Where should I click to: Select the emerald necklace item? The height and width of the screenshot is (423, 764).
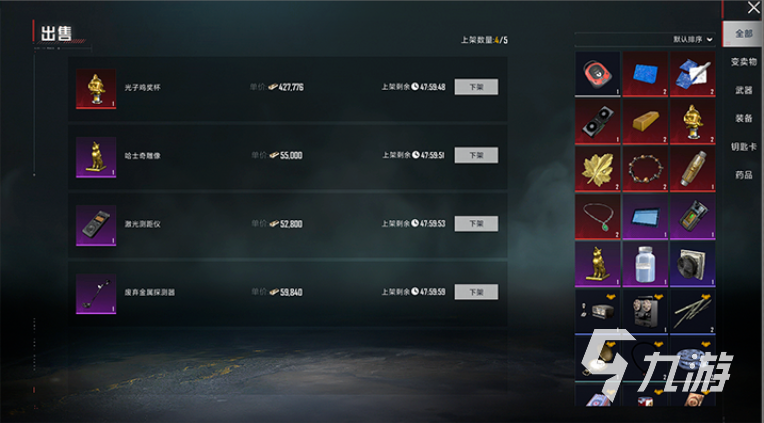click(x=597, y=217)
